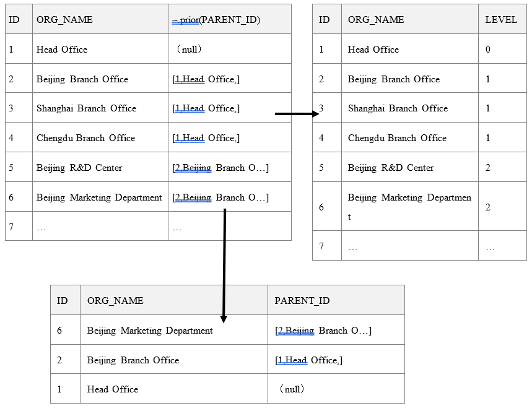Select Chengdu Branch Office in the top-left table
The width and height of the screenshot is (532, 411).
[85, 138]
